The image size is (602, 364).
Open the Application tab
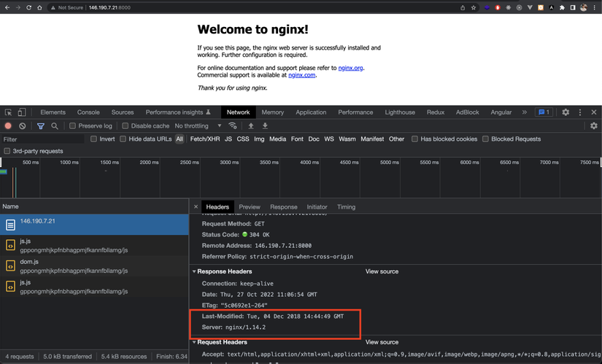pos(311,112)
